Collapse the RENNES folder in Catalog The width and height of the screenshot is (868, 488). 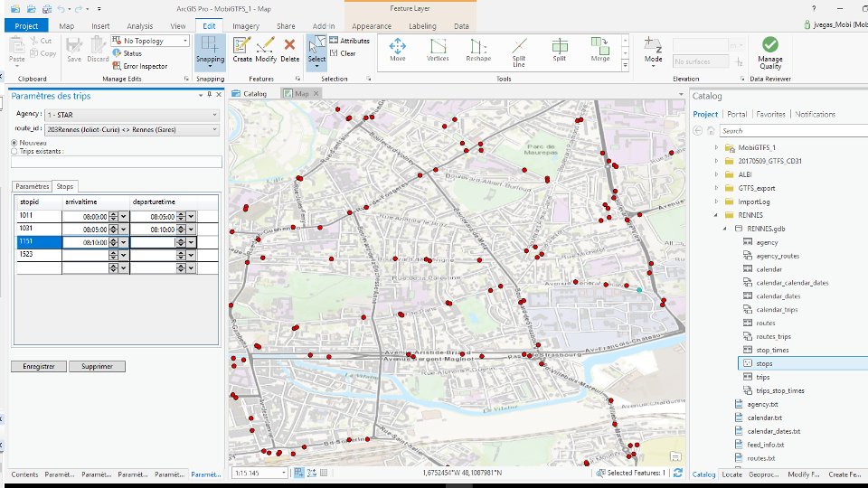[716, 215]
